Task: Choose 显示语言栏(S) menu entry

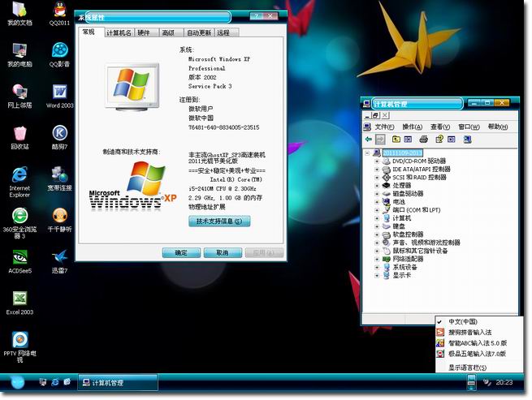Action: coord(478,368)
